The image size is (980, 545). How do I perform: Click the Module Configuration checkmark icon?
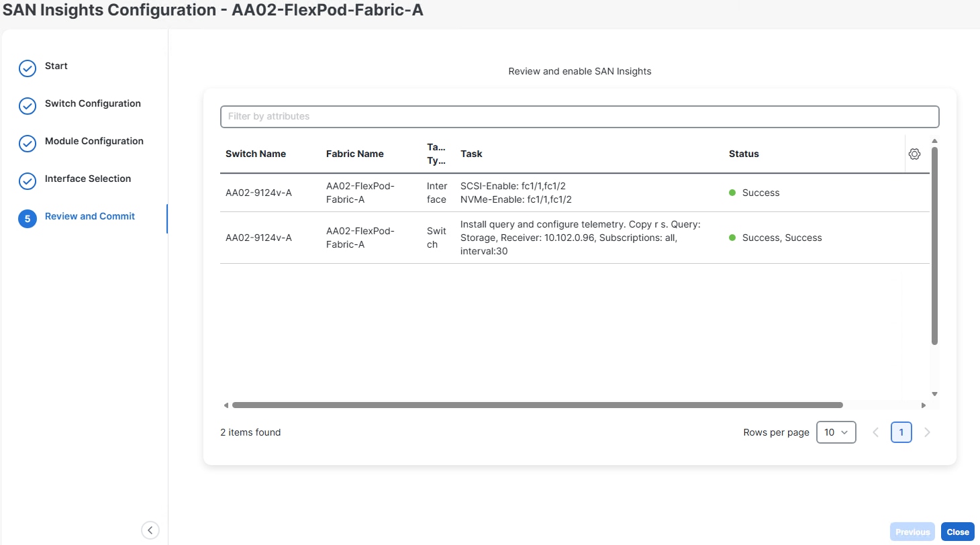28,144
